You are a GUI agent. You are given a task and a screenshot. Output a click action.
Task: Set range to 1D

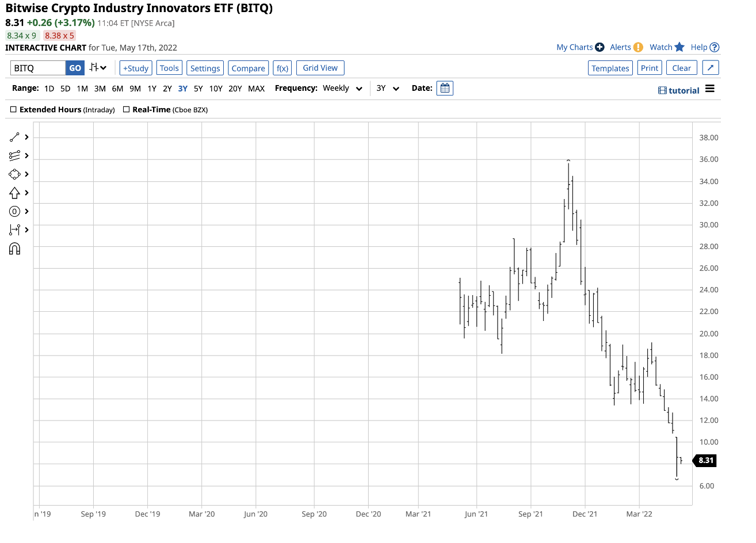click(x=49, y=89)
